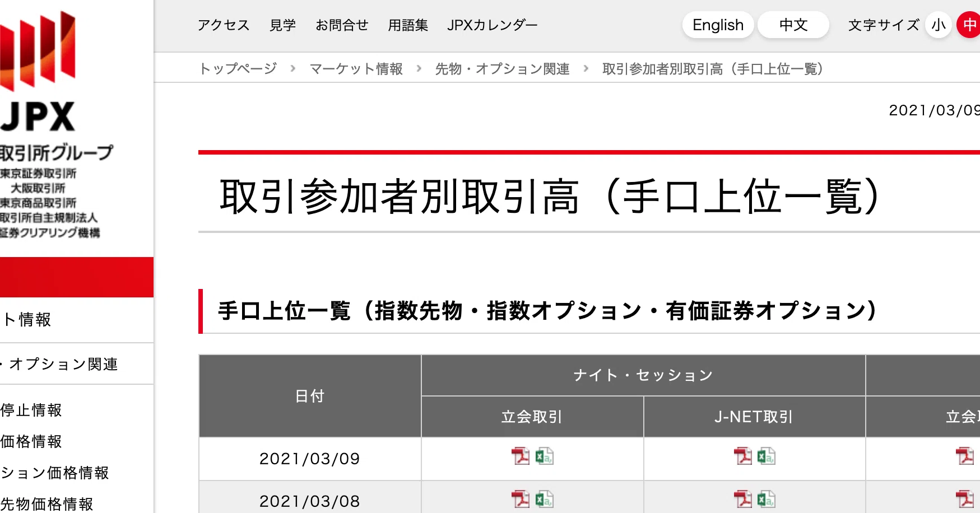The width and height of the screenshot is (980, 513).
Task: Click the 2021/03/09 date cell
Action: (x=310, y=459)
